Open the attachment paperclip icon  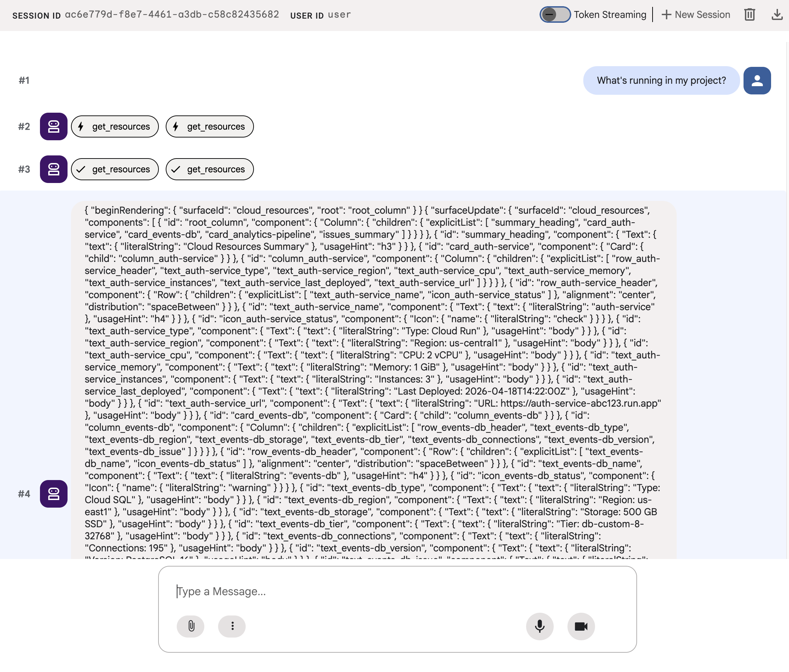pyautogui.click(x=191, y=626)
